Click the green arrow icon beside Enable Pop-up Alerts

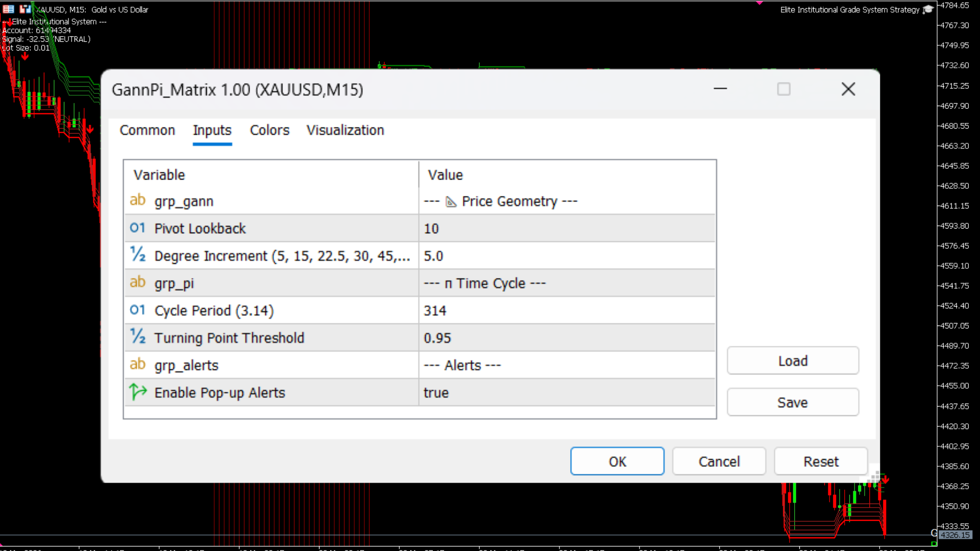pyautogui.click(x=137, y=392)
